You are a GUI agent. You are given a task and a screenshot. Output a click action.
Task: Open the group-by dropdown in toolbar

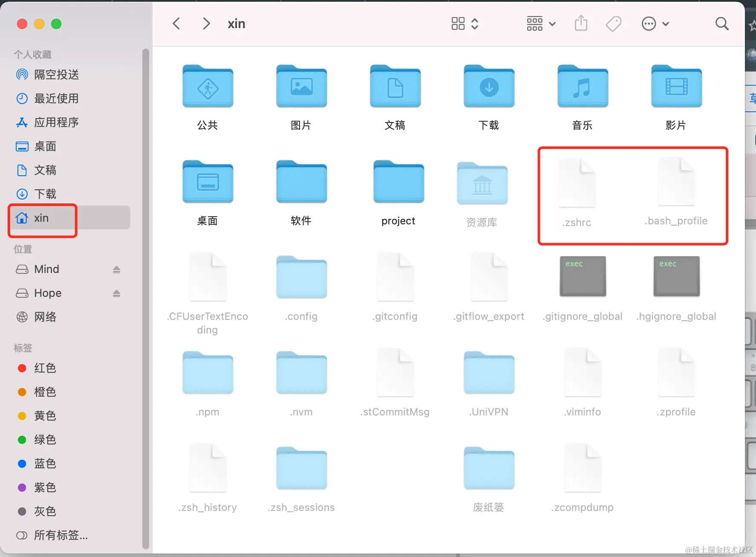(541, 23)
